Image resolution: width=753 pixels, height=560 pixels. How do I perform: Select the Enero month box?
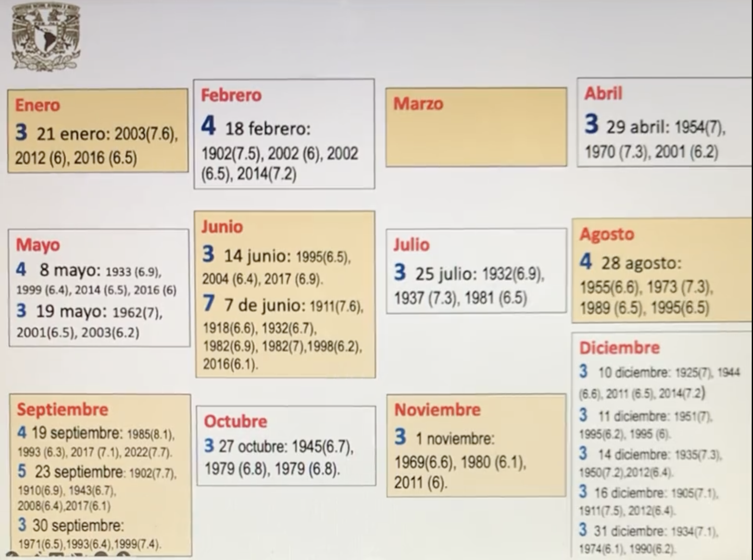[x=98, y=131]
